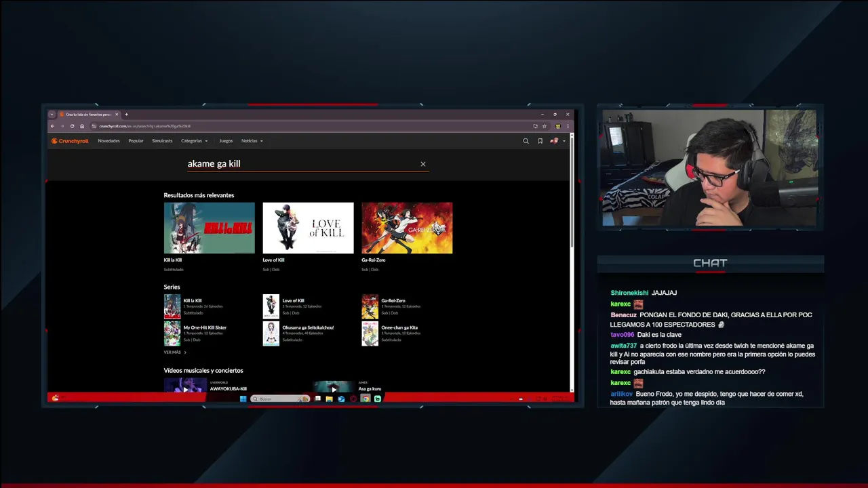The width and height of the screenshot is (868, 488).
Task: Click Onee-chan ga Kita poster thumbnail
Action: (x=370, y=333)
